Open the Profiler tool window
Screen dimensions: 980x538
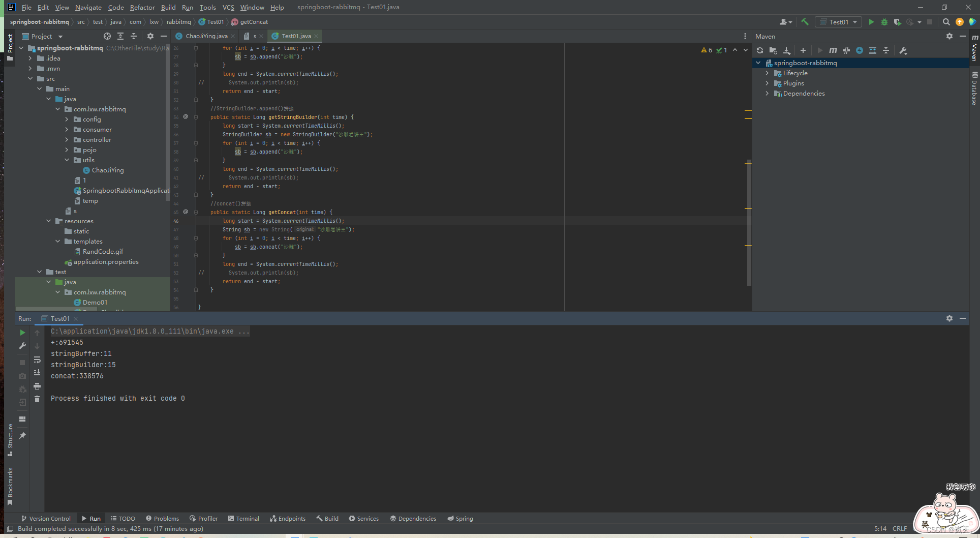[x=203, y=518]
